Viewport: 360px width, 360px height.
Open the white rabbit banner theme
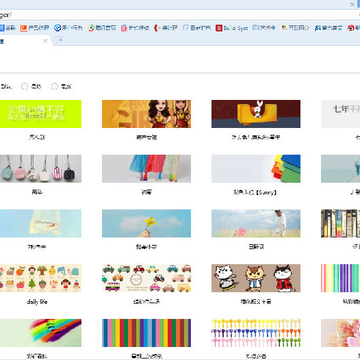pos(256,114)
